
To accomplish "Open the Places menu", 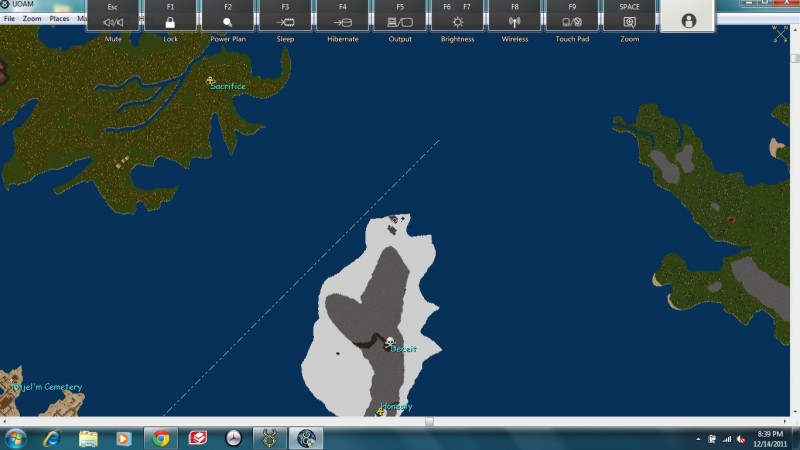I will (x=60, y=19).
